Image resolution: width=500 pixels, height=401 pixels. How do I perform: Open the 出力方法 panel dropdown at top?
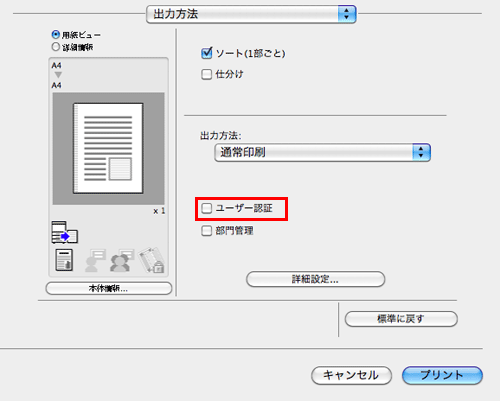point(251,14)
